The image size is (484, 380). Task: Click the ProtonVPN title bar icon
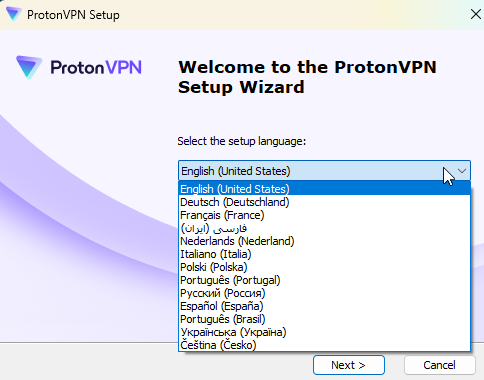14,14
